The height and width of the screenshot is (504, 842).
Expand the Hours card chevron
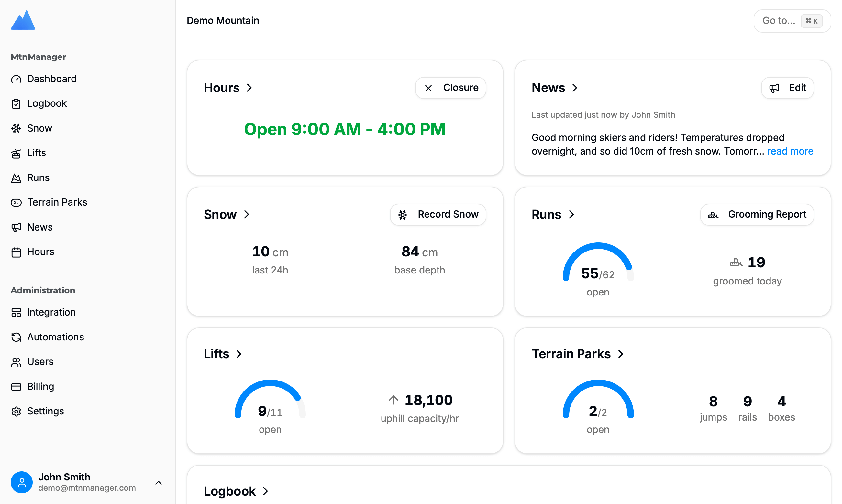pos(249,88)
